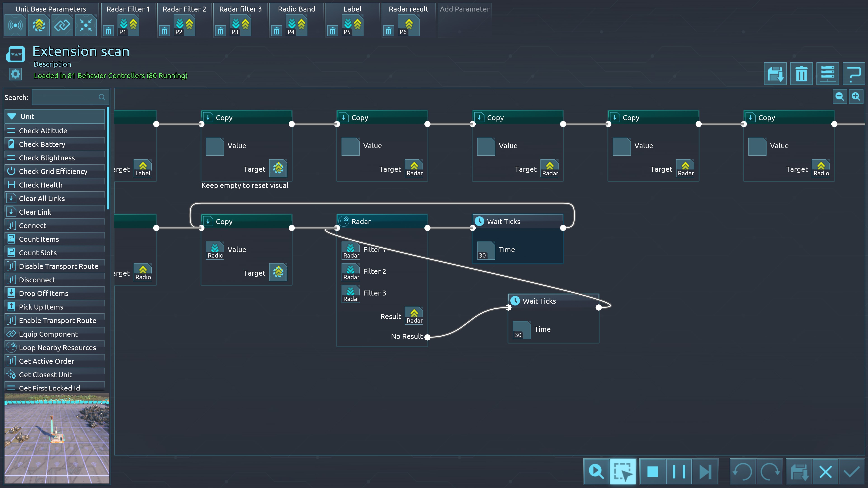Image resolution: width=868 pixels, height=488 pixels.
Task: Collapse the Unit category list
Action: [12, 117]
